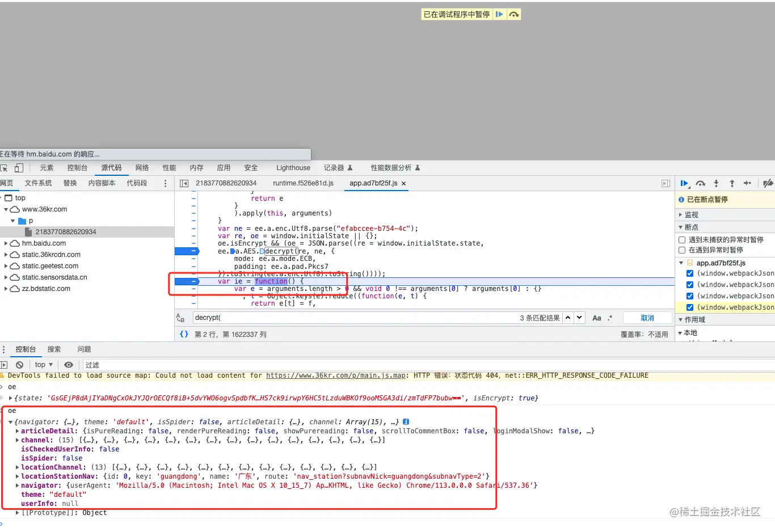Step out of current function
This screenshot has width=775, height=532.
tap(732, 183)
